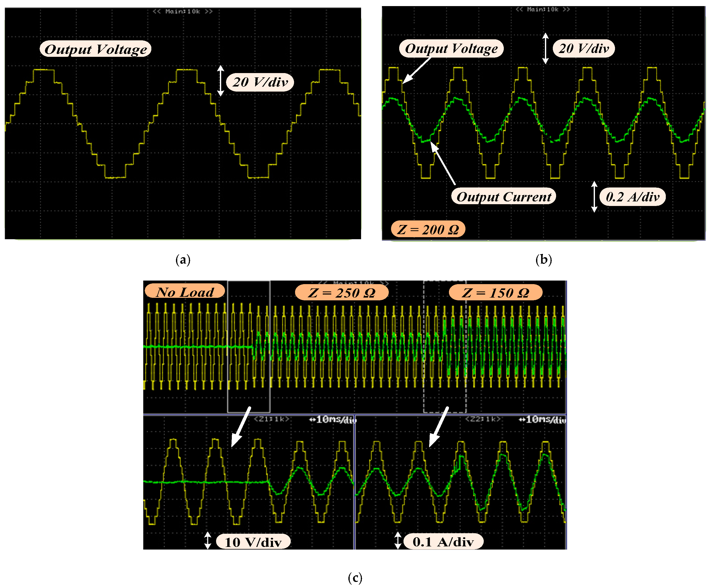Click the 20 V/div label in panel (b)
This screenshot has height=588, width=711.
pos(584,48)
